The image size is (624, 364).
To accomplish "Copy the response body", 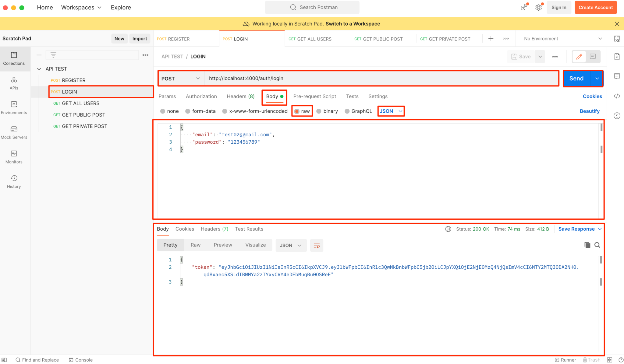I will point(587,245).
